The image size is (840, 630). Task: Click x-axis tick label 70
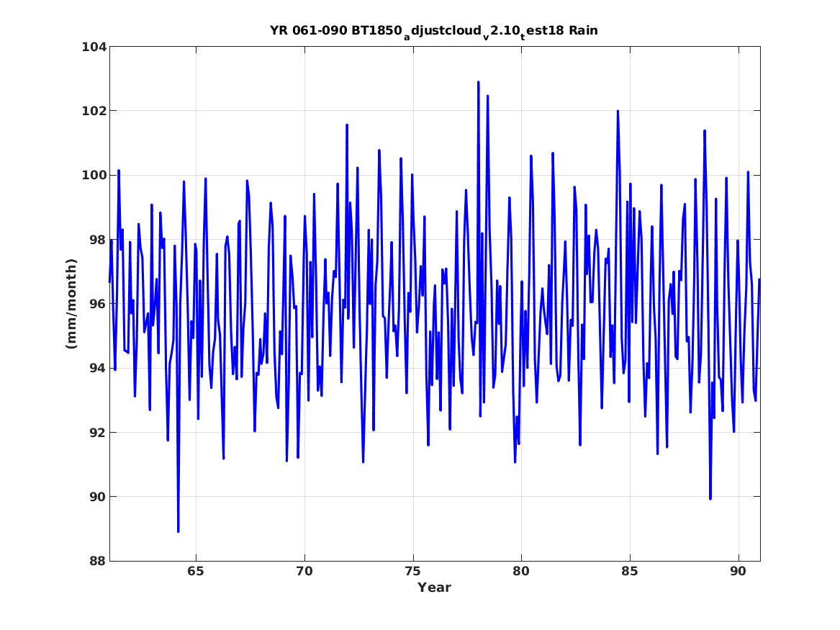(304, 572)
